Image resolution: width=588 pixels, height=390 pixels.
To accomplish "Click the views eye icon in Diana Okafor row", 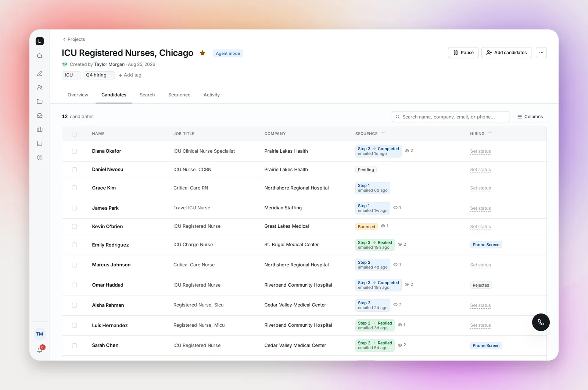I will tap(407, 151).
